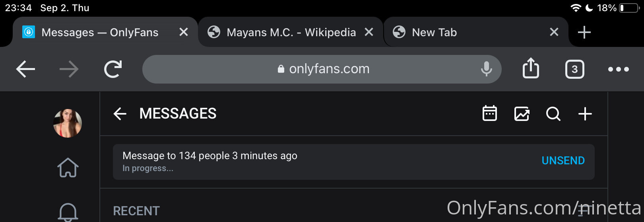Open the message media gallery icon
Screen dimensions: 644x222
click(x=522, y=114)
